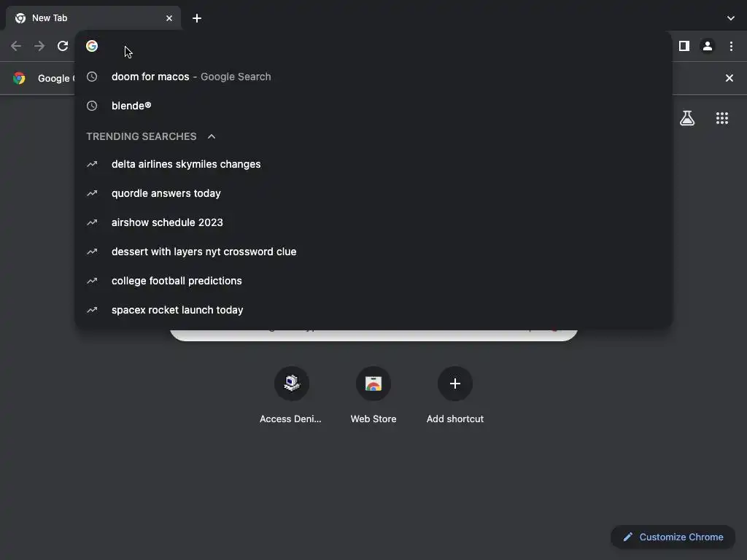Click the reload page icon
The height and width of the screenshot is (560, 747).
(x=63, y=46)
